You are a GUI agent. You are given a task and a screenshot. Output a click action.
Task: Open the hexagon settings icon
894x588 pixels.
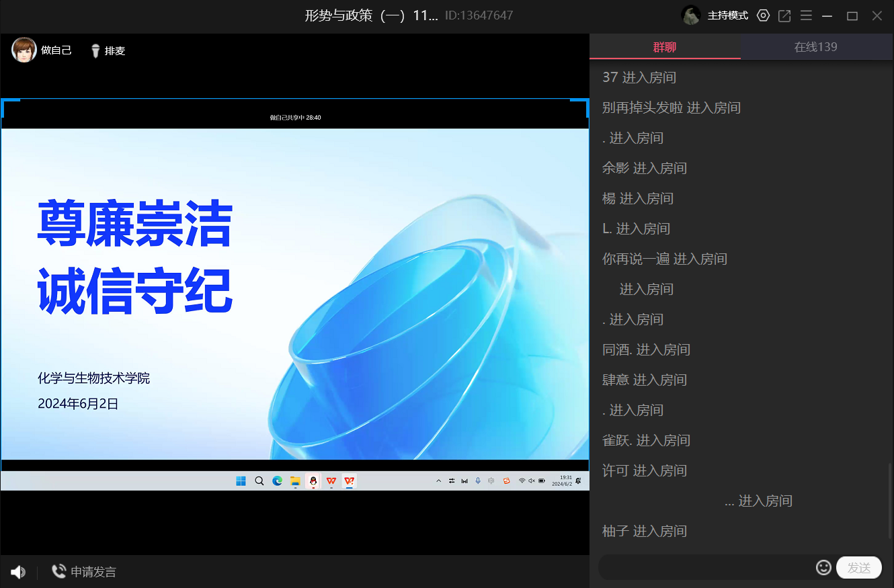click(763, 15)
